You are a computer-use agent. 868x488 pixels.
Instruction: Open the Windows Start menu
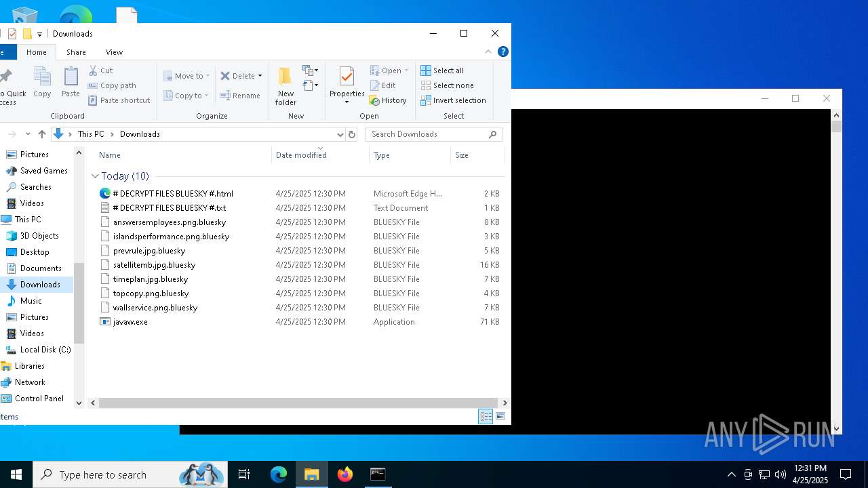(x=16, y=474)
